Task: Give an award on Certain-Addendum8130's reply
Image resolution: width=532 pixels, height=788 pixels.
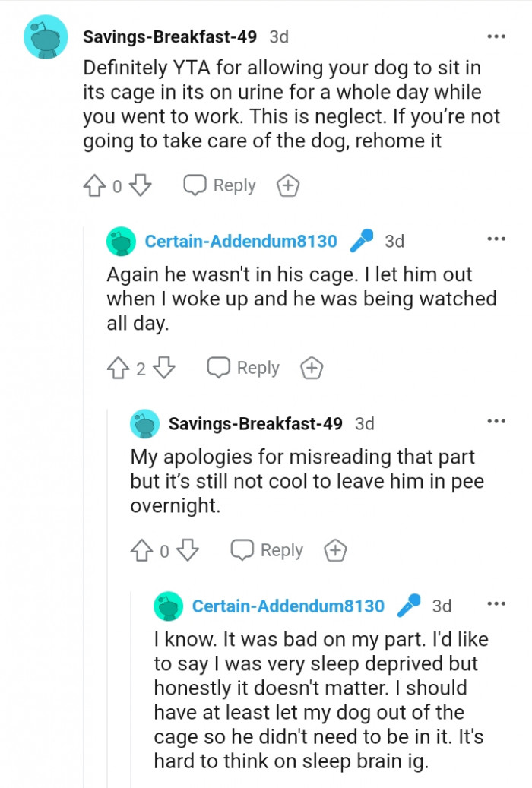Action: (x=312, y=367)
